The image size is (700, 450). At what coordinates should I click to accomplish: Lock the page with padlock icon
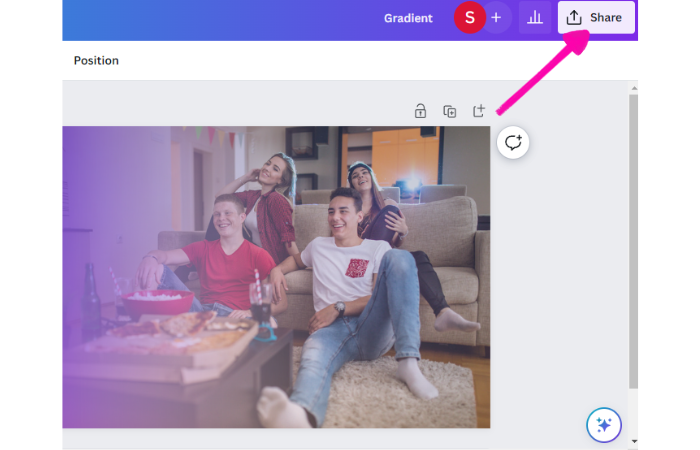click(x=420, y=111)
